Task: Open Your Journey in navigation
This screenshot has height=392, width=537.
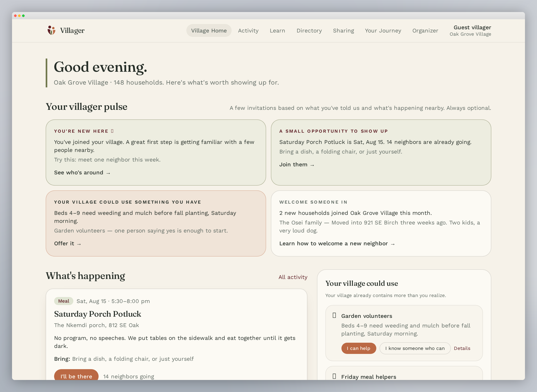Action: (383, 31)
